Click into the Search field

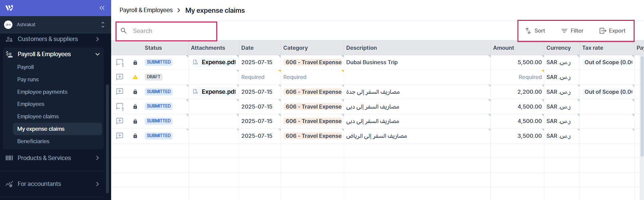coord(171,31)
